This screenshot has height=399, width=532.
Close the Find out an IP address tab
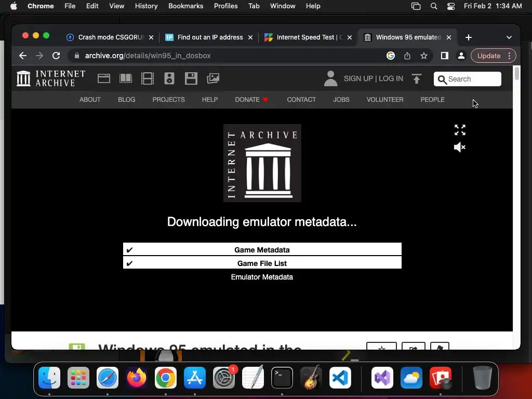point(250,37)
